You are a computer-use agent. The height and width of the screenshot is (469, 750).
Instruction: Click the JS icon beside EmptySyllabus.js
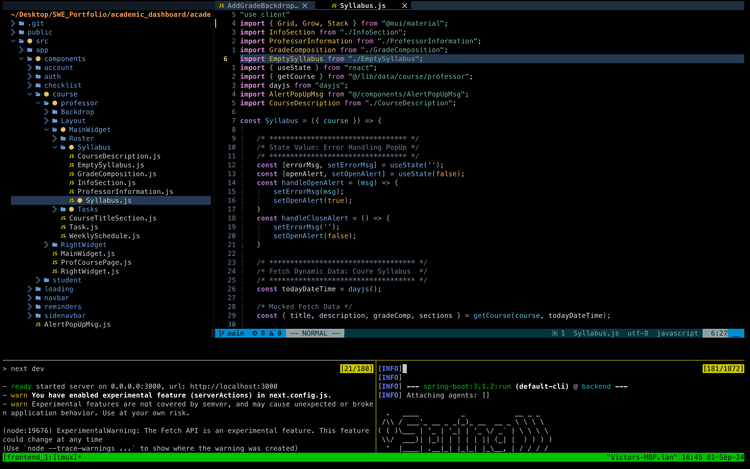click(x=71, y=165)
